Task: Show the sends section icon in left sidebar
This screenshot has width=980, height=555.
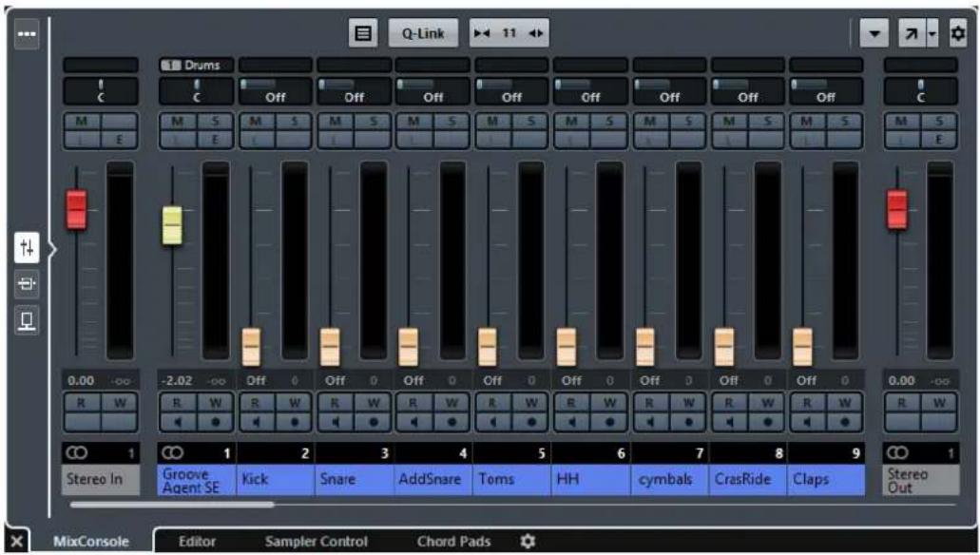Action: click(27, 320)
